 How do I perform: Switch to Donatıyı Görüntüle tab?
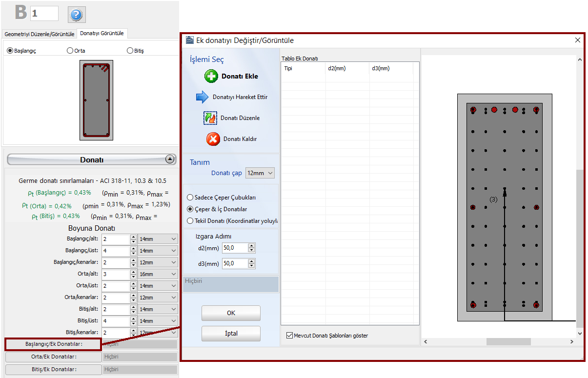point(102,34)
